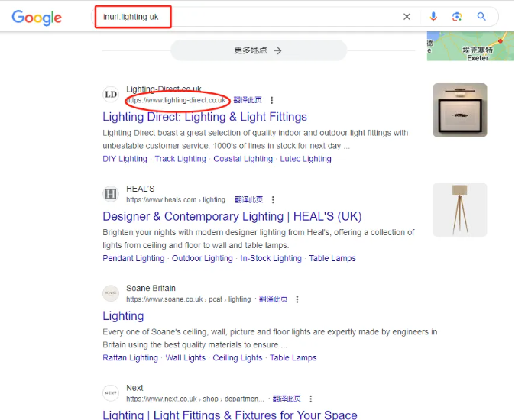Open Designer & Contemporary Lighting HEAL'S title
This screenshot has width=525, height=420.
tap(232, 217)
